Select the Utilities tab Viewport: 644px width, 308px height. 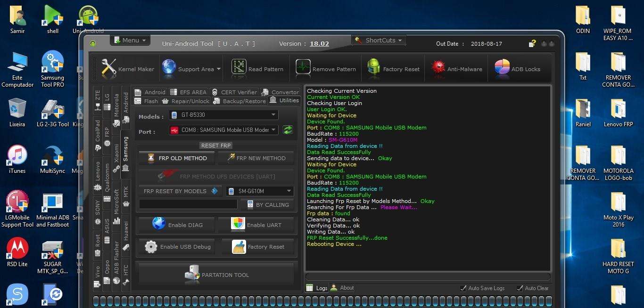[x=284, y=100]
